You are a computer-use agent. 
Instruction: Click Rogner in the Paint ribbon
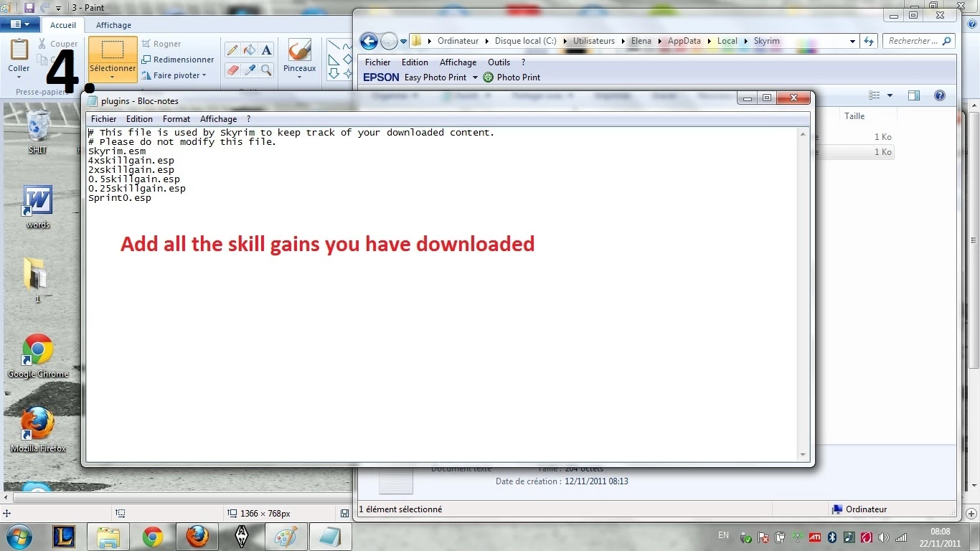(x=161, y=44)
